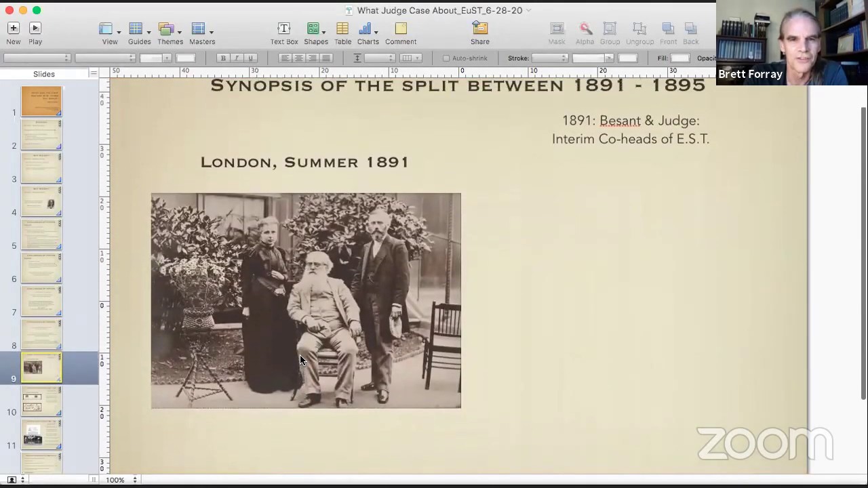Enable the Auto-shrink checkbox
The height and width of the screenshot is (488, 868).
click(x=446, y=58)
